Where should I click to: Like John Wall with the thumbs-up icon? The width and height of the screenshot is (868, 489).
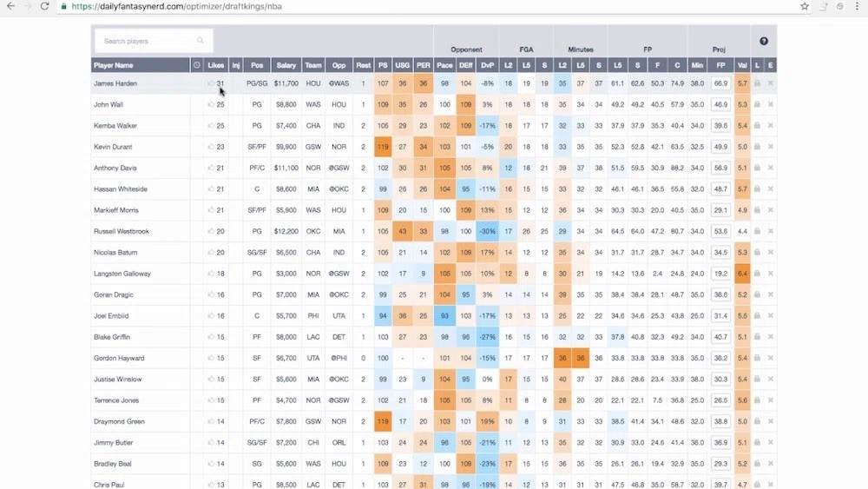click(x=211, y=105)
